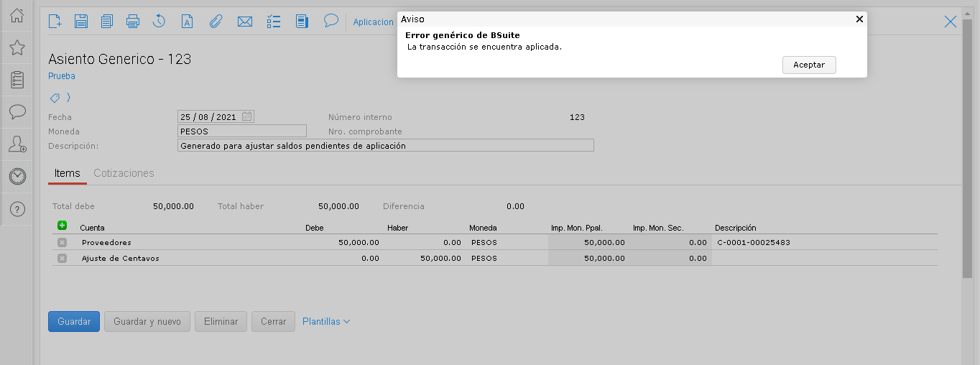Screen dimensions: 980x365
Task: Click the home icon in sidebar
Action: tap(17, 15)
